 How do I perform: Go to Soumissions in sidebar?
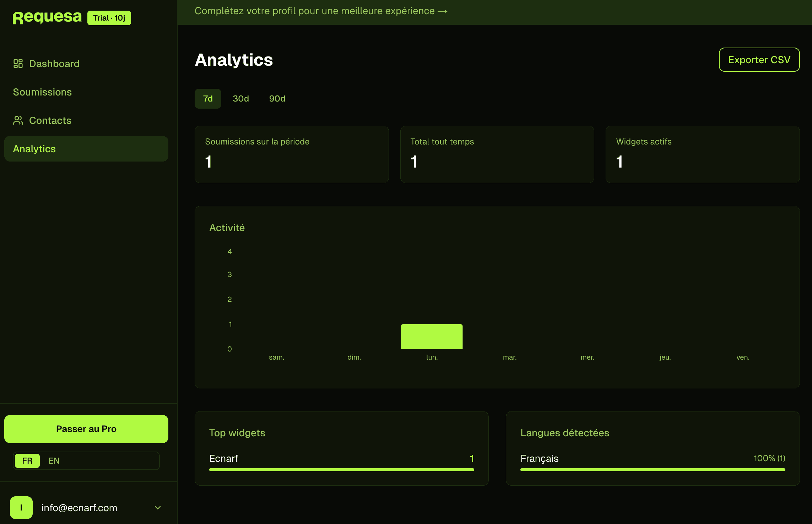tap(86, 92)
